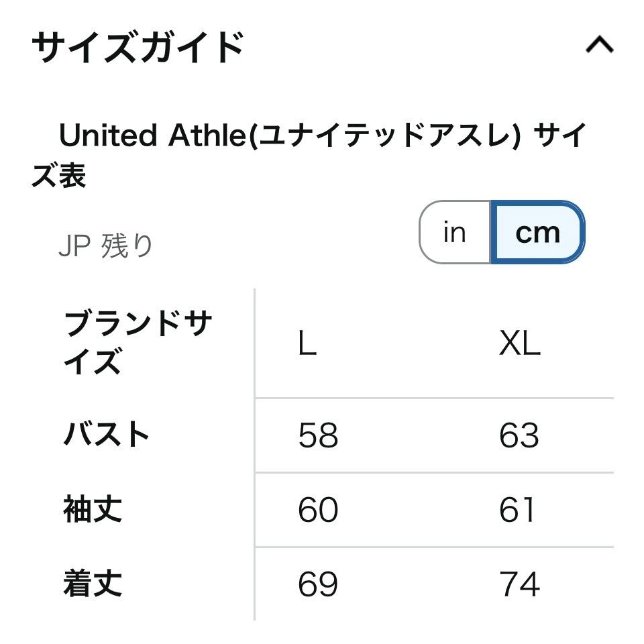Select the ブランドサイズ row header
The height and width of the screenshot is (644, 644).
tap(137, 343)
